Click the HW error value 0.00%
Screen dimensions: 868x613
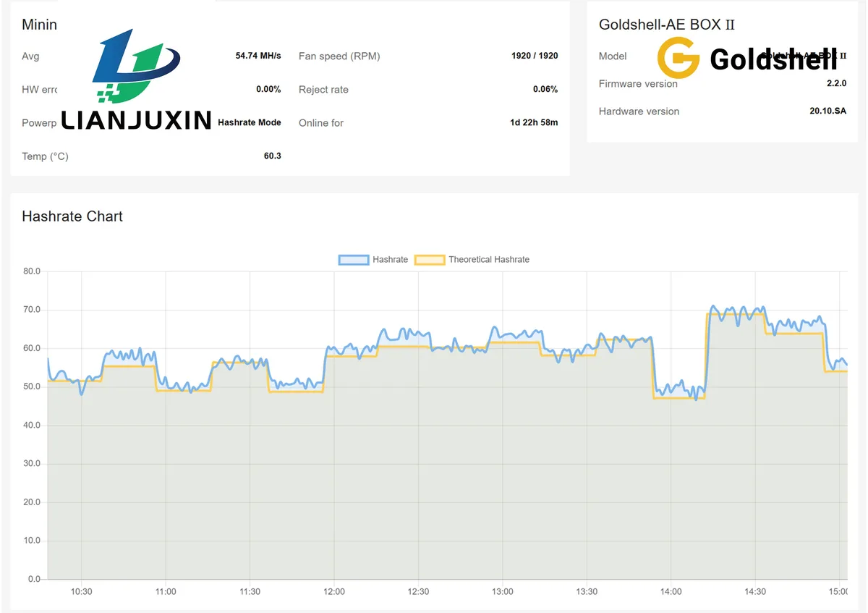[268, 89]
